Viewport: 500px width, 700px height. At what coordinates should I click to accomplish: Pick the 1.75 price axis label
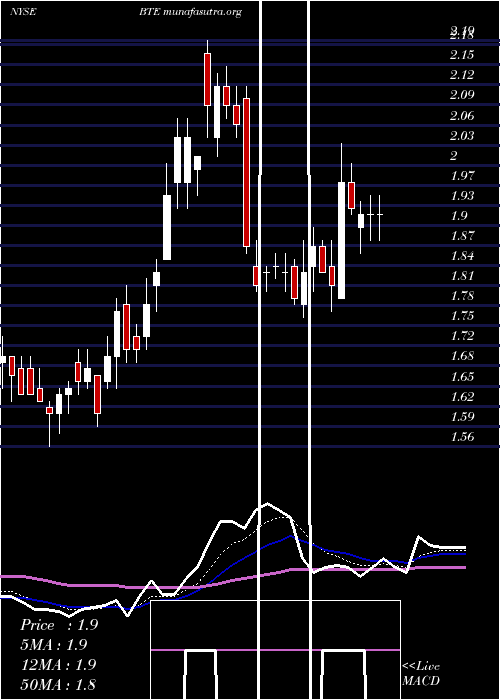tap(462, 316)
